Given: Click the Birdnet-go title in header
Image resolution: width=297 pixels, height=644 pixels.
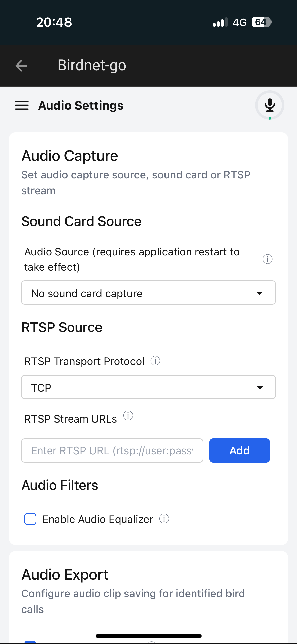Looking at the screenshot, I should pos(92,65).
